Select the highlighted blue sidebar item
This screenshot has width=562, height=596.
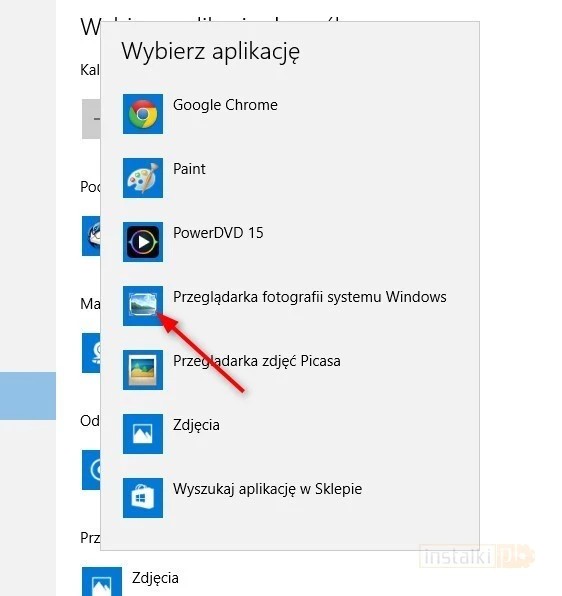28,396
